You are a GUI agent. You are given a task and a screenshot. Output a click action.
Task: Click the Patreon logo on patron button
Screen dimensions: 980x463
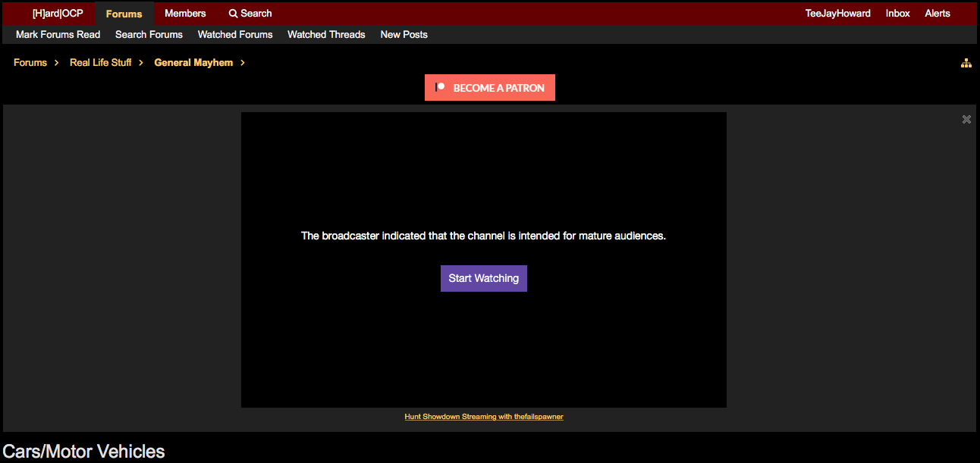(440, 88)
